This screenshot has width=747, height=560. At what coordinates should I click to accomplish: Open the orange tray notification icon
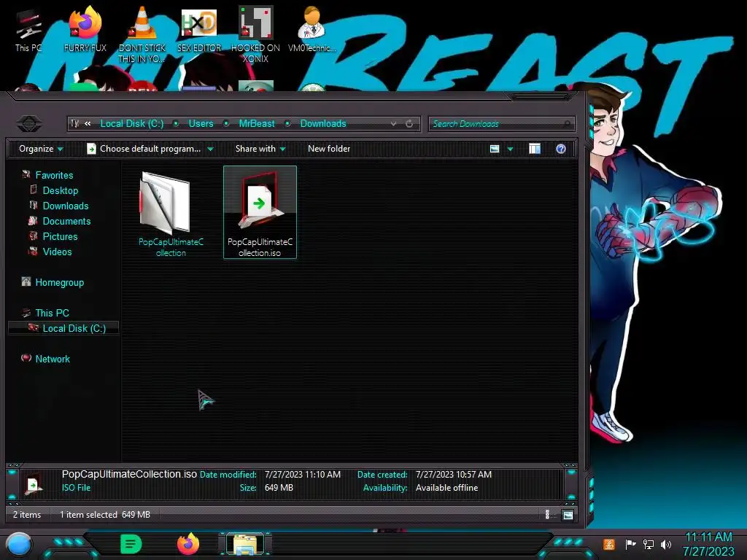tap(609, 544)
